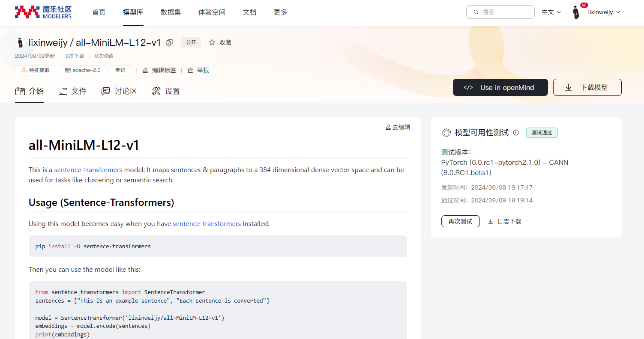Open 模型库 in top navigation

coord(133,12)
